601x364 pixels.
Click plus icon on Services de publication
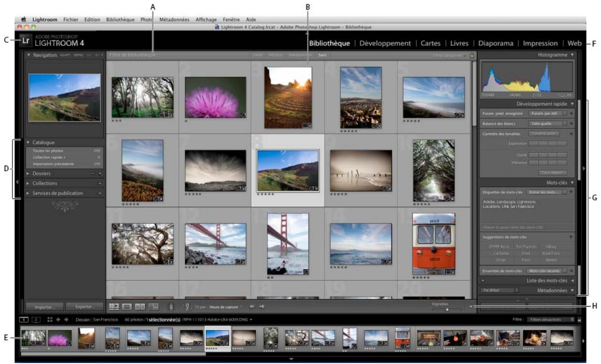point(100,193)
